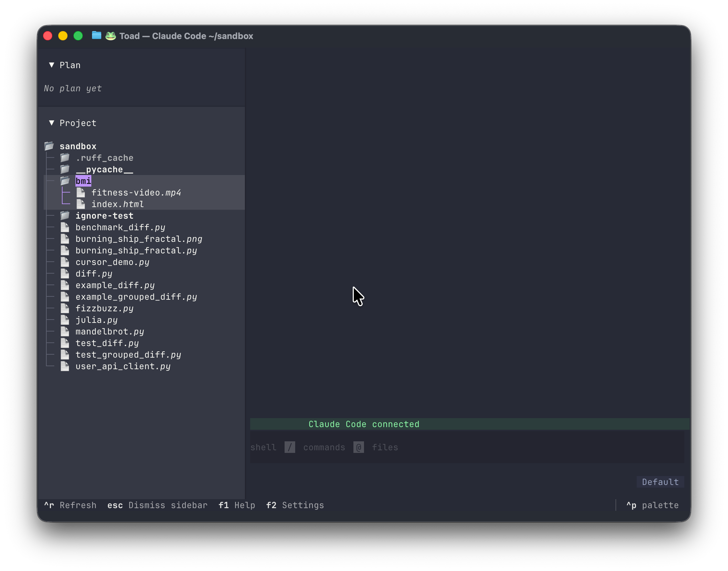The height and width of the screenshot is (571, 728).
Task: Click the .ruff_cache folder icon
Action: [x=65, y=157]
